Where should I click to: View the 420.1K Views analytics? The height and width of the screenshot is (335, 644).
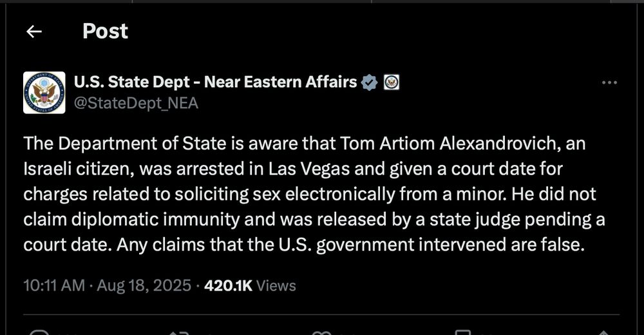point(250,285)
